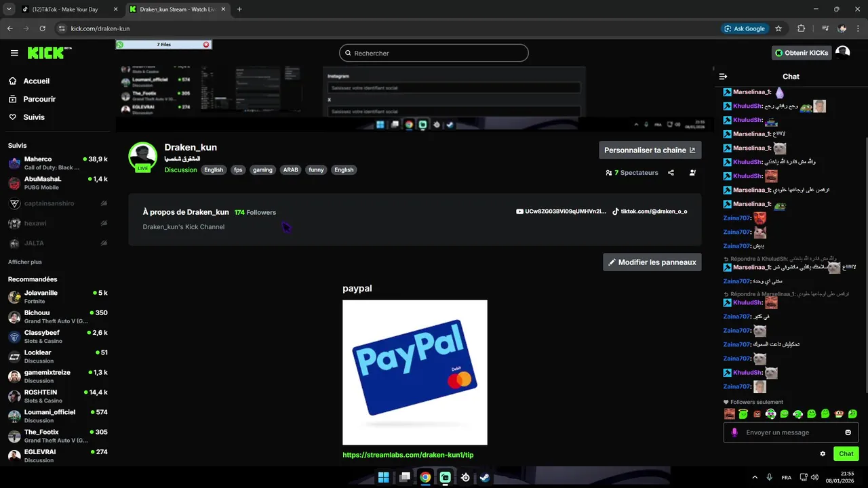The height and width of the screenshot is (488, 868).
Task: Open the Kick profile avatar menu
Action: coord(842,52)
